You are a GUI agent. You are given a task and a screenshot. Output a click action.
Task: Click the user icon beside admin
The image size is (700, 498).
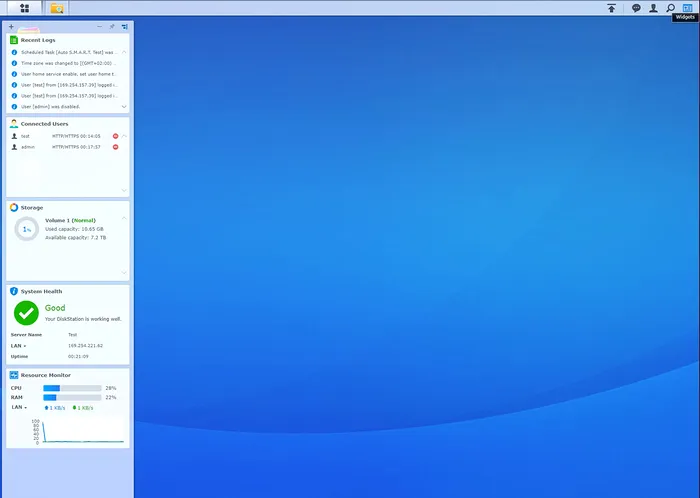14,147
